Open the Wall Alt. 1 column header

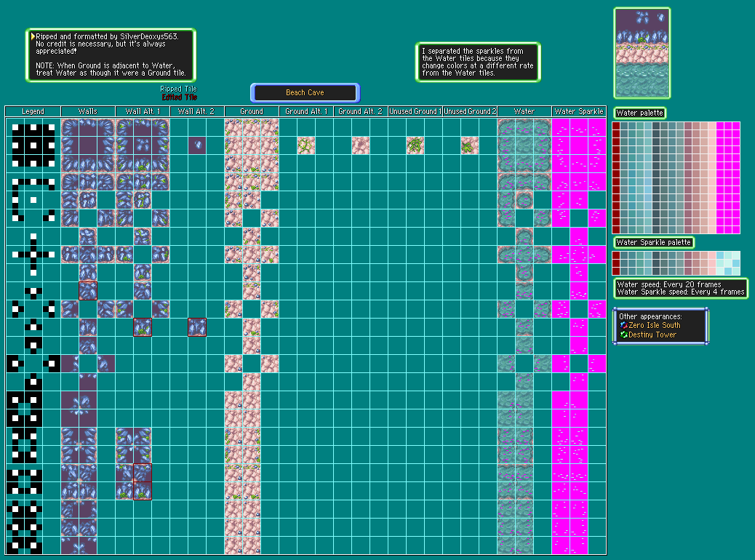point(143,111)
